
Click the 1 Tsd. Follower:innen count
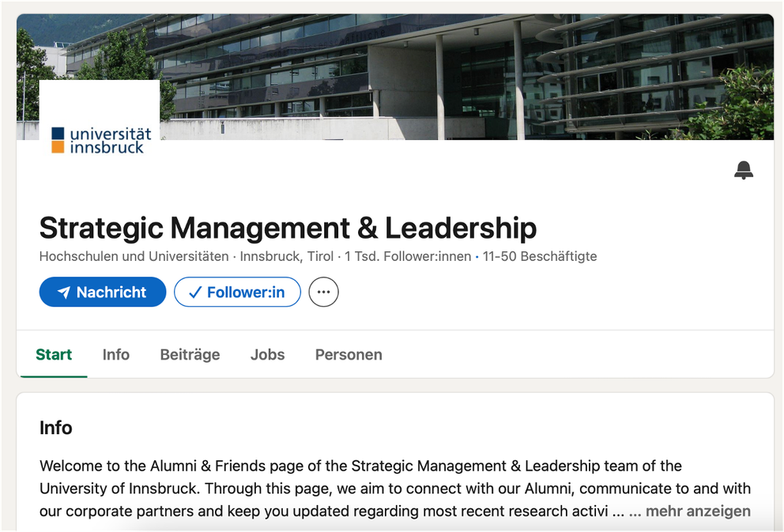coord(408,256)
